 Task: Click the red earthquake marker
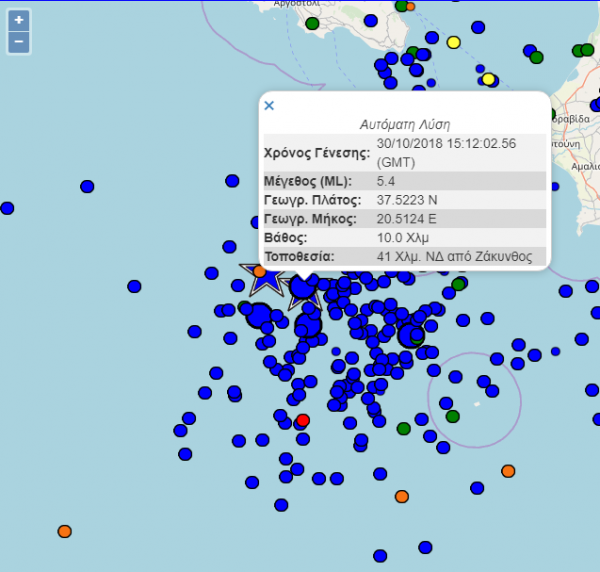coord(303,420)
